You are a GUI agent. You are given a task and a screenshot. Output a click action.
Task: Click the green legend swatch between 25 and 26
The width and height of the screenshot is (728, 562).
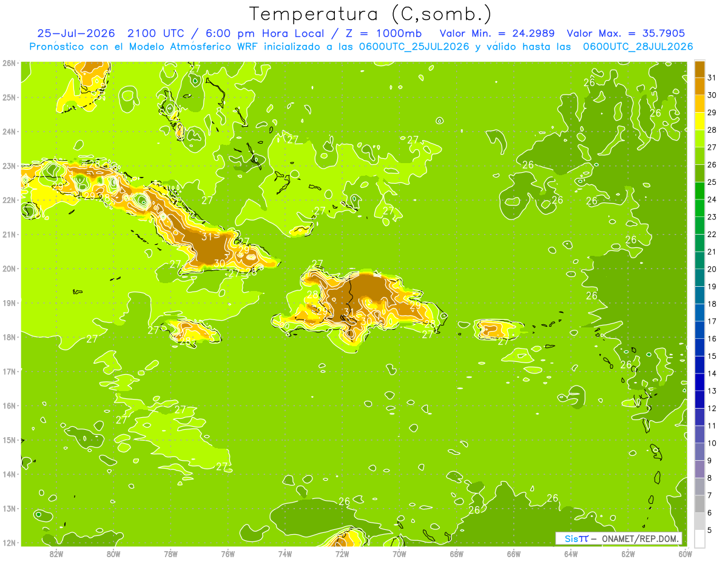coord(699,173)
